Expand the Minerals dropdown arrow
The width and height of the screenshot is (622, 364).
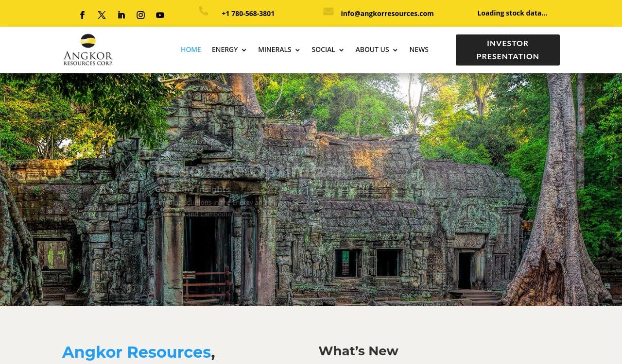pos(297,50)
